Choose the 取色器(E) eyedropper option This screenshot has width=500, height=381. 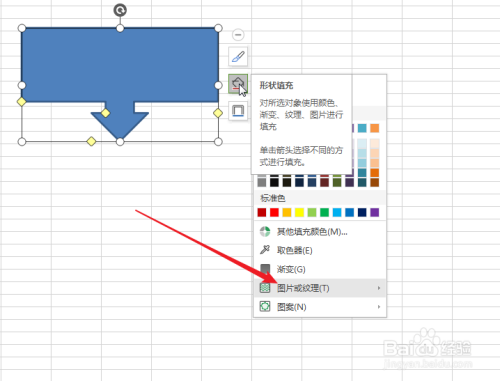coord(320,250)
